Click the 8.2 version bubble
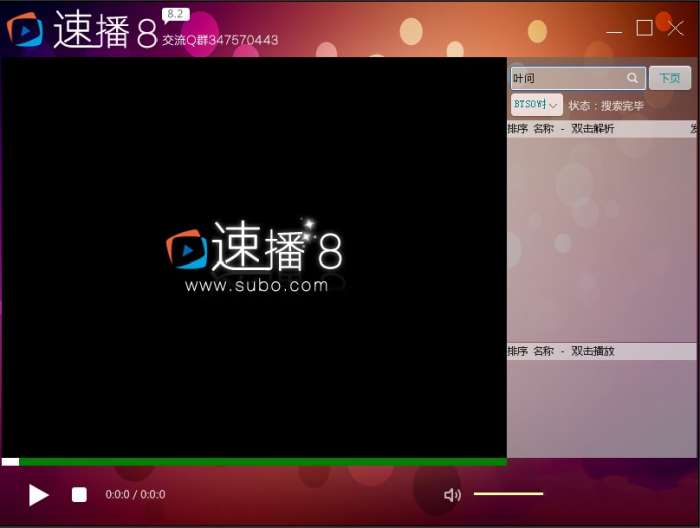Viewport: 700px width, 528px height. (x=175, y=15)
